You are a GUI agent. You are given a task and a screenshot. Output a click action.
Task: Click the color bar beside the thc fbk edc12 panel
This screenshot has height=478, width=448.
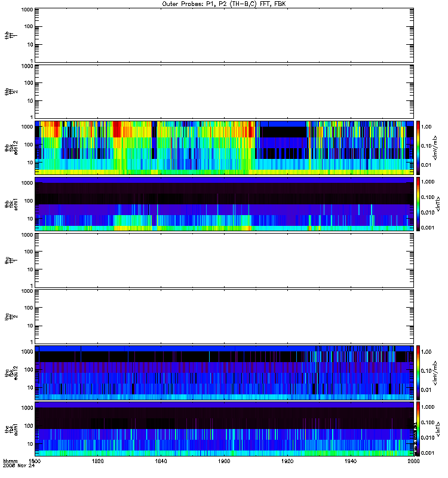(418, 373)
